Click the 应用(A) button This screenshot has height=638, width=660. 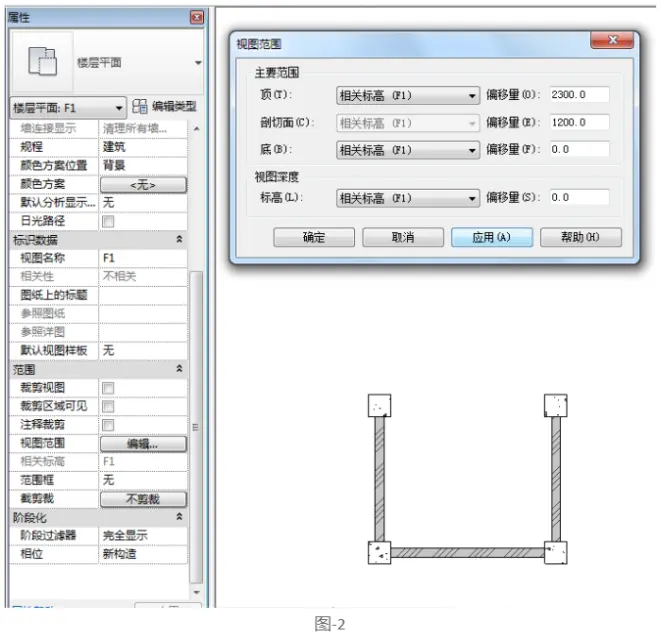tap(492, 237)
